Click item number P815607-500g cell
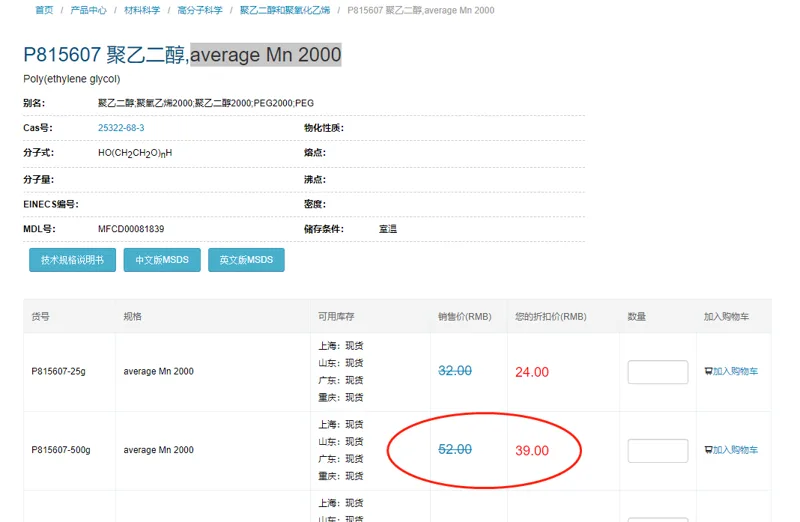Viewport: 800px width, 522px height. [61, 450]
